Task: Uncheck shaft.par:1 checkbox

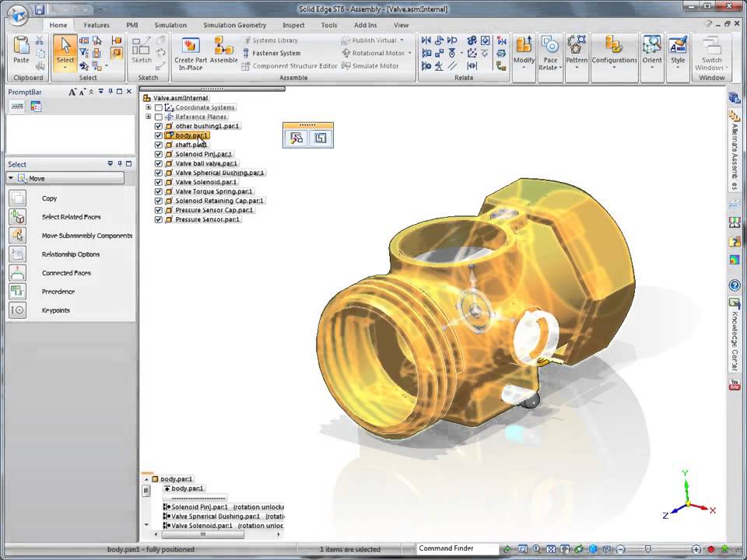Action: (159, 145)
